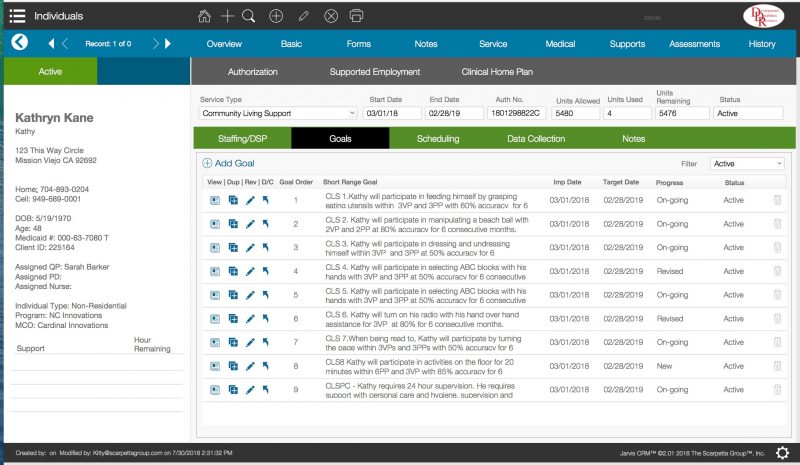Image resolution: width=800 pixels, height=465 pixels.
Task: Open Supported Employment sub-tab
Action: tap(374, 72)
